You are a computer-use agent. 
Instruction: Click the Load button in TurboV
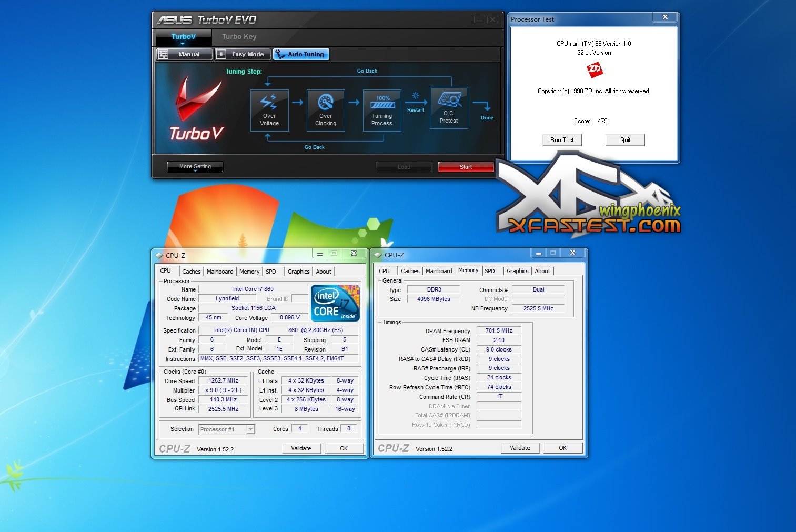pos(404,167)
